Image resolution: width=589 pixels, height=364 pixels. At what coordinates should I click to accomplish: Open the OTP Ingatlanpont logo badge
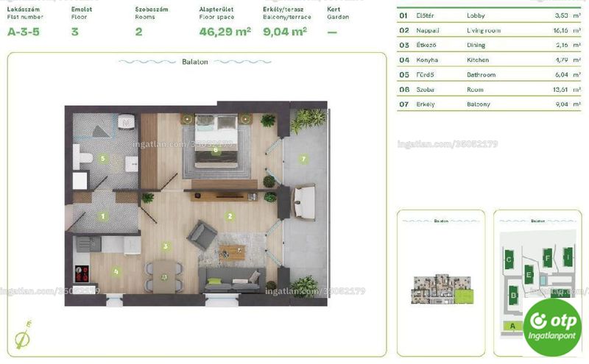click(x=552, y=328)
